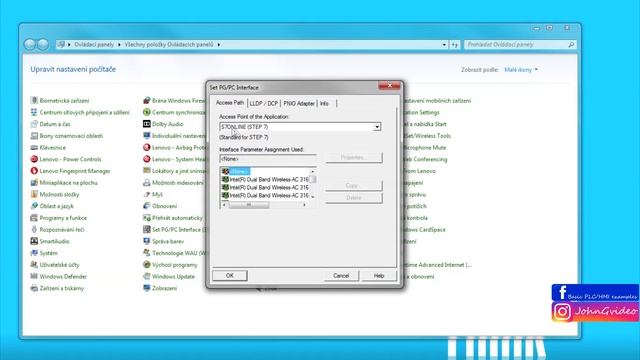Viewport: 640px width, 360px height.
Task: Open the Miniaplikace na plochu link
Action: click(x=69, y=183)
